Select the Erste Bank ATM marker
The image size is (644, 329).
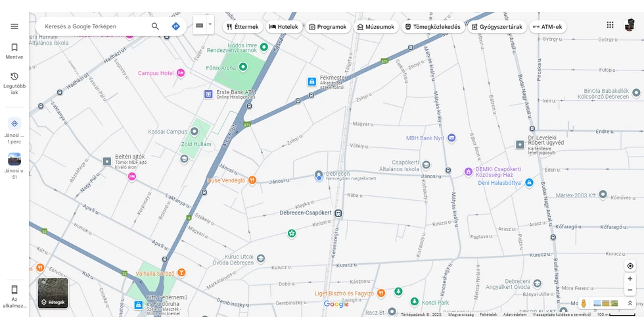[x=209, y=94]
